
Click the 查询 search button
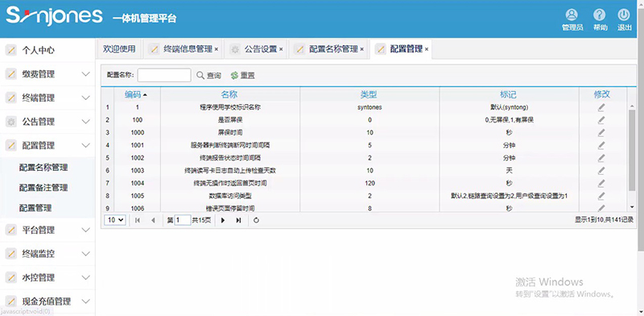(209, 76)
